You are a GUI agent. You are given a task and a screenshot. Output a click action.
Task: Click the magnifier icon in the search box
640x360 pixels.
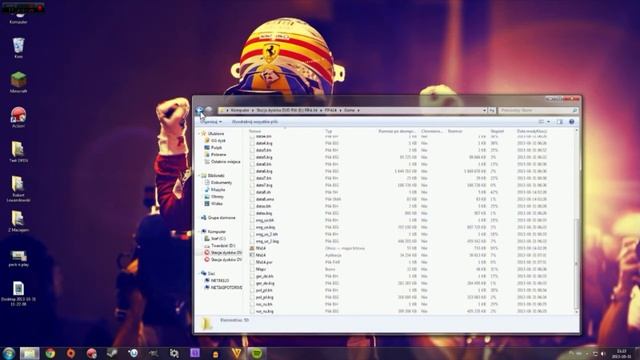(x=574, y=110)
